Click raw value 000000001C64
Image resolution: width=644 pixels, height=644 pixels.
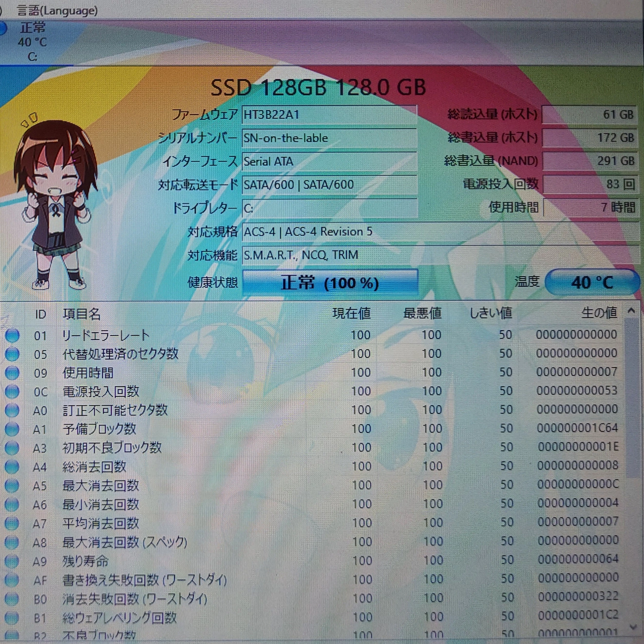point(577,428)
